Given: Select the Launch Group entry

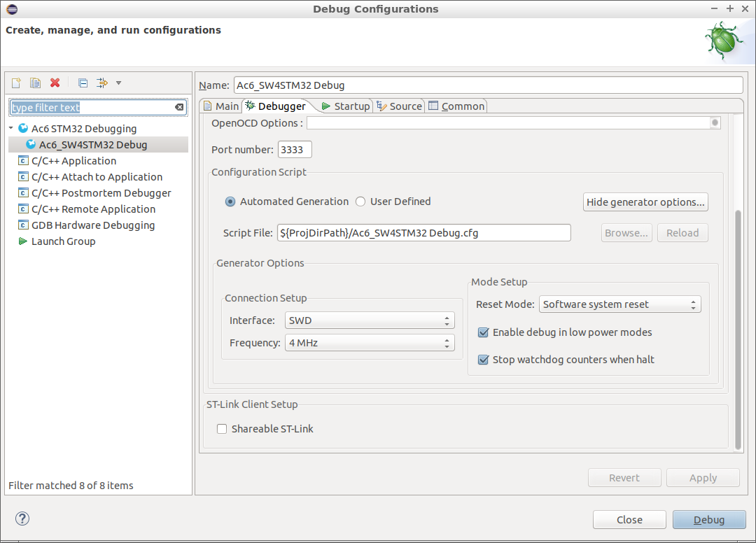Looking at the screenshot, I should pos(63,241).
